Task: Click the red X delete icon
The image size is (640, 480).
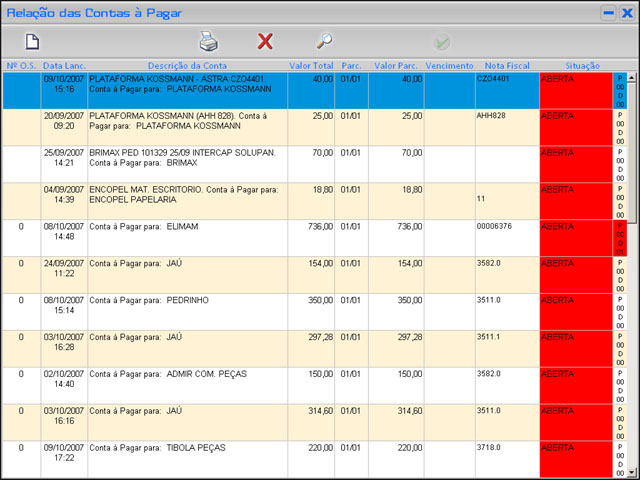Action: (265, 41)
